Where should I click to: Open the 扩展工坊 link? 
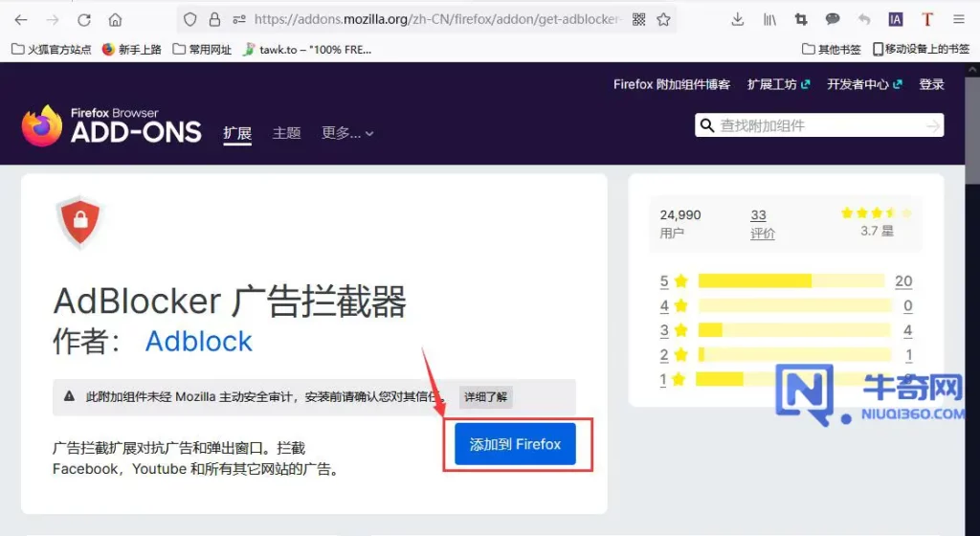click(x=779, y=84)
